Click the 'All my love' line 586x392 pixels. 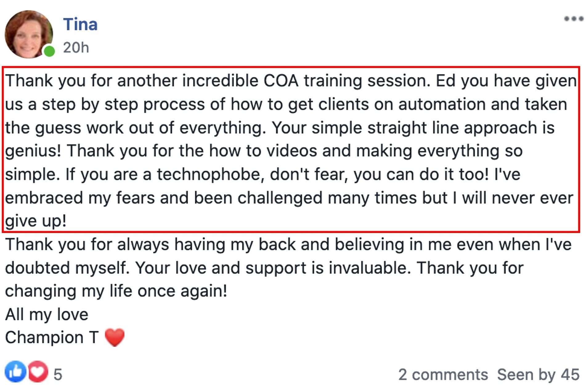(47, 314)
